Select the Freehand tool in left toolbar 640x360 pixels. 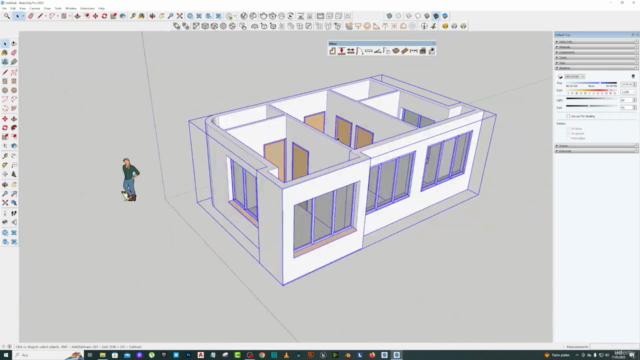pos(14,72)
